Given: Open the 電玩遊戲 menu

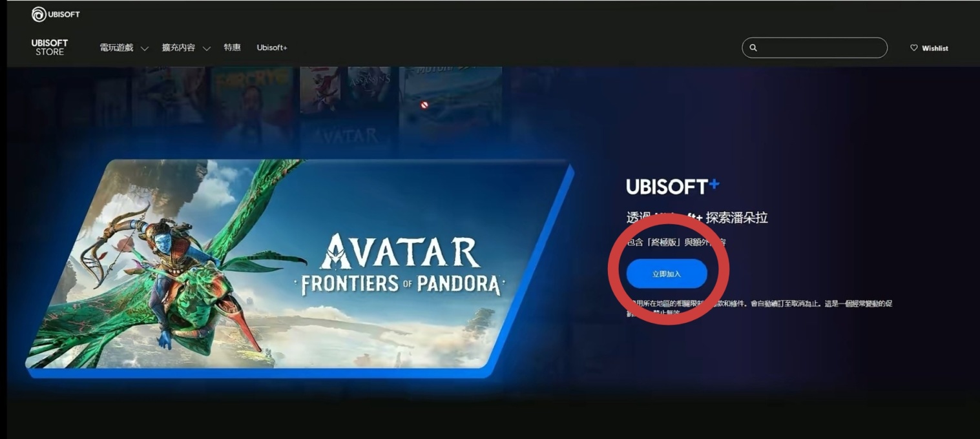Looking at the screenshot, I should pyautogui.click(x=116, y=48).
